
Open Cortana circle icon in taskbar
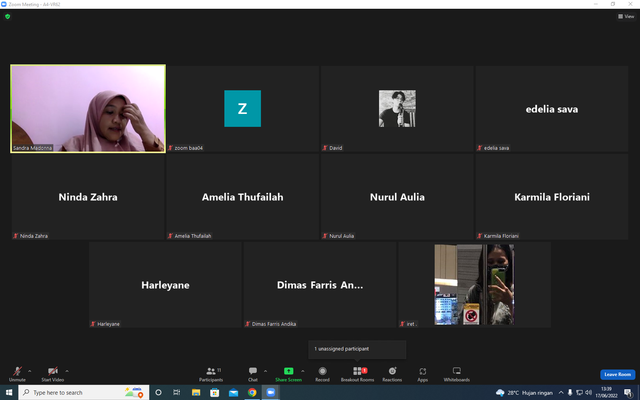click(158, 393)
